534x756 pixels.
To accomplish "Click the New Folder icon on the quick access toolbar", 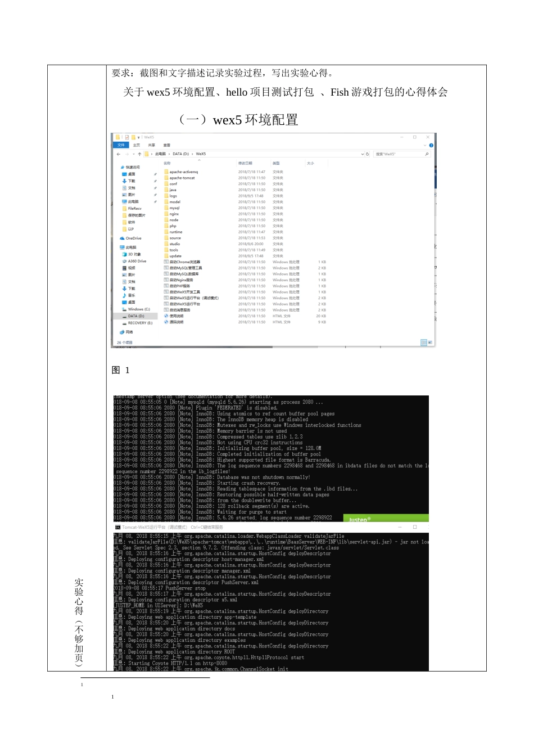I will coord(133,137).
